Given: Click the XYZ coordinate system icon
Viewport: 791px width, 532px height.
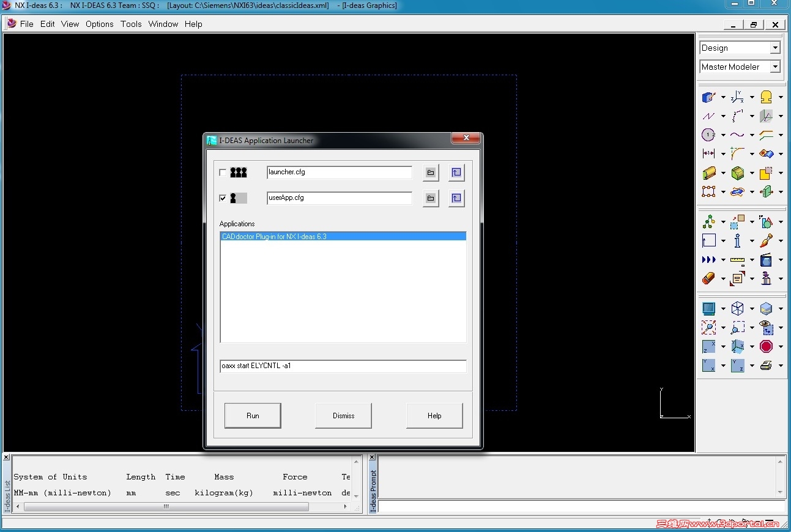Looking at the screenshot, I should coord(738,97).
